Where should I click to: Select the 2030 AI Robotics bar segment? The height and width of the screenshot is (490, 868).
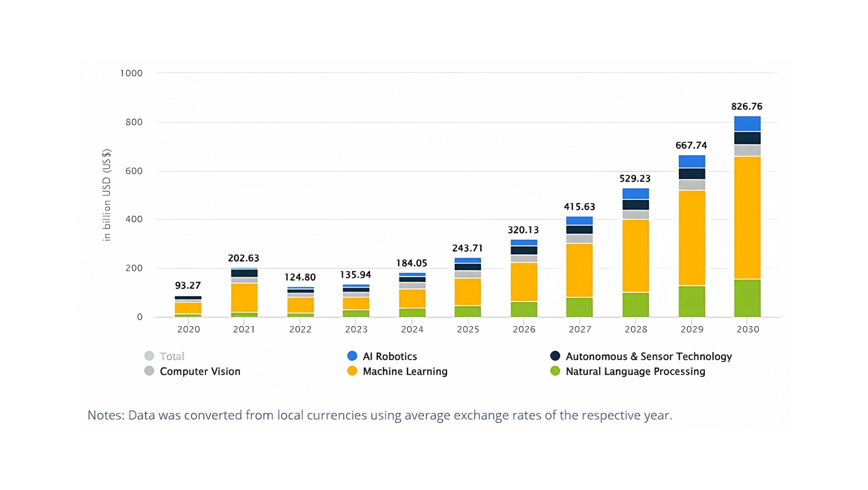point(747,123)
